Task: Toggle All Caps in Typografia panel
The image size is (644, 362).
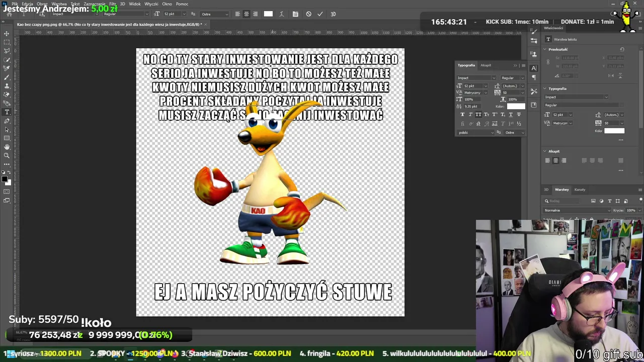Action: (478, 115)
